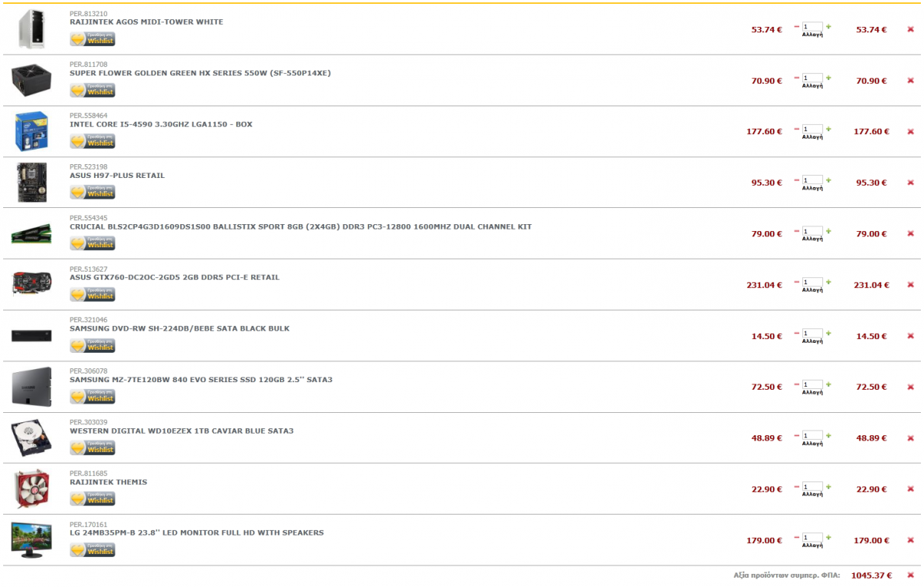Increase quantity of ASUS GTX760 card

[x=829, y=282]
